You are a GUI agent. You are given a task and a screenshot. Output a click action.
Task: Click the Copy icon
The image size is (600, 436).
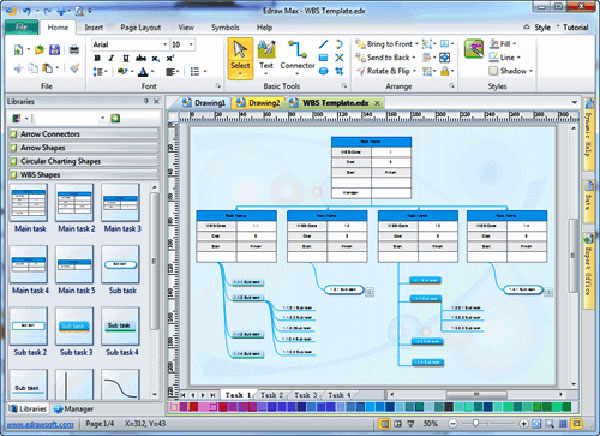(x=33, y=69)
